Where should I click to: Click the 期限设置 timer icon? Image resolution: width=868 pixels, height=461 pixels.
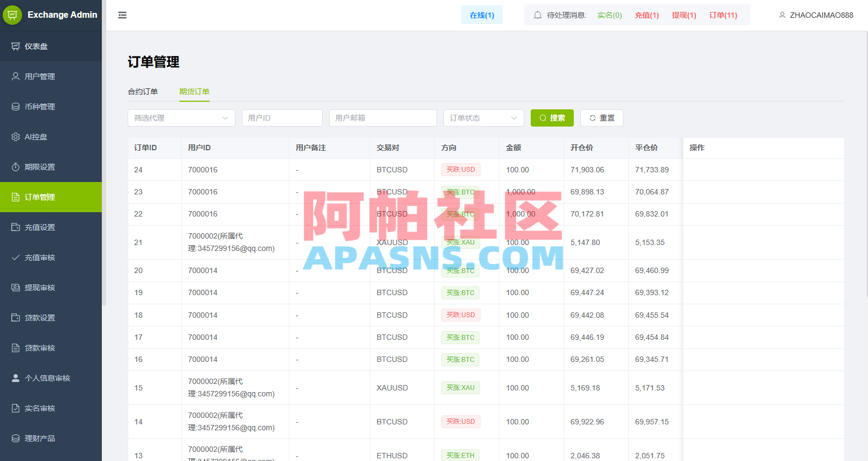pos(16,167)
